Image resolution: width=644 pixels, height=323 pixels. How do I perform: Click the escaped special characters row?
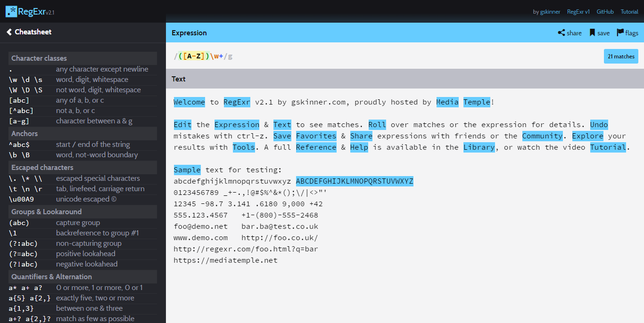[83, 178]
